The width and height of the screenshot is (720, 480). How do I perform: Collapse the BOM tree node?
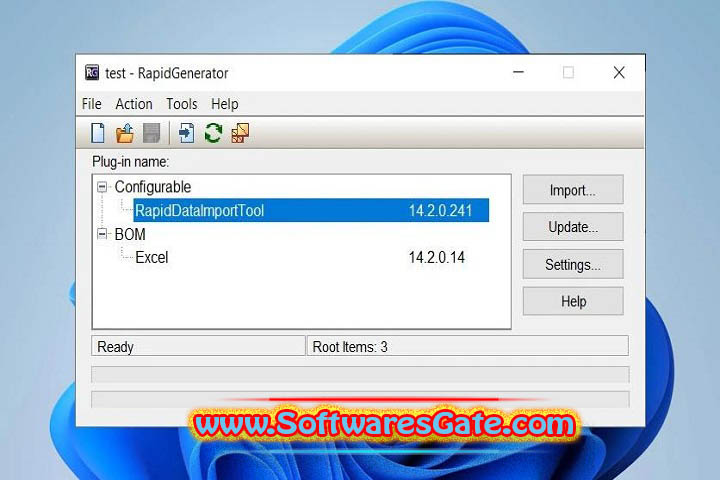tap(102, 234)
